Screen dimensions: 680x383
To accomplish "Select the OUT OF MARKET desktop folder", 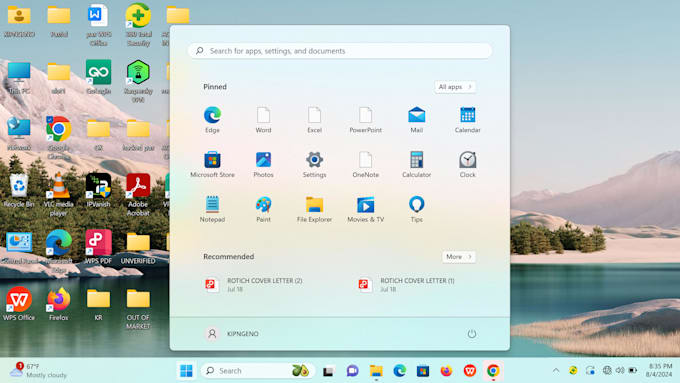I will pyautogui.click(x=138, y=308).
